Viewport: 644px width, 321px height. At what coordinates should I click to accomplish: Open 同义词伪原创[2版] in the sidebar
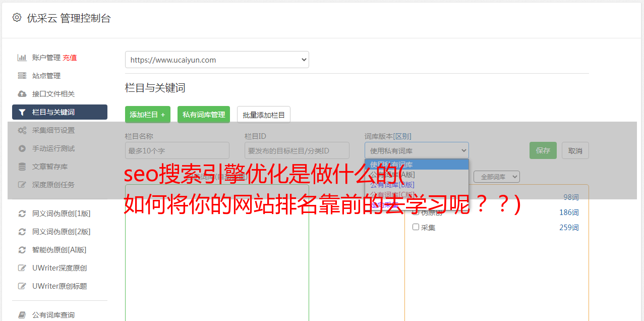62,232
